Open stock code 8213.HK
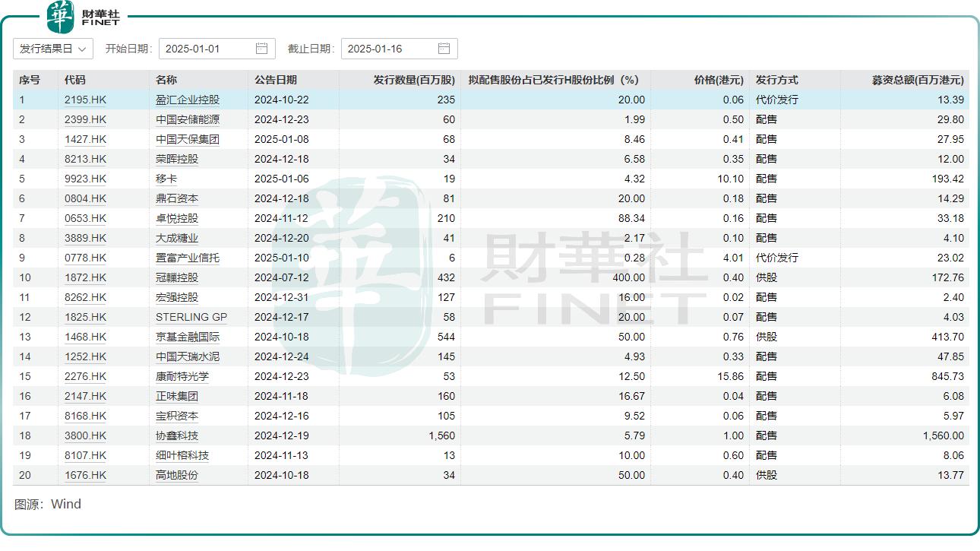This screenshot has height=551, width=980. pyautogui.click(x=86, y=159)
